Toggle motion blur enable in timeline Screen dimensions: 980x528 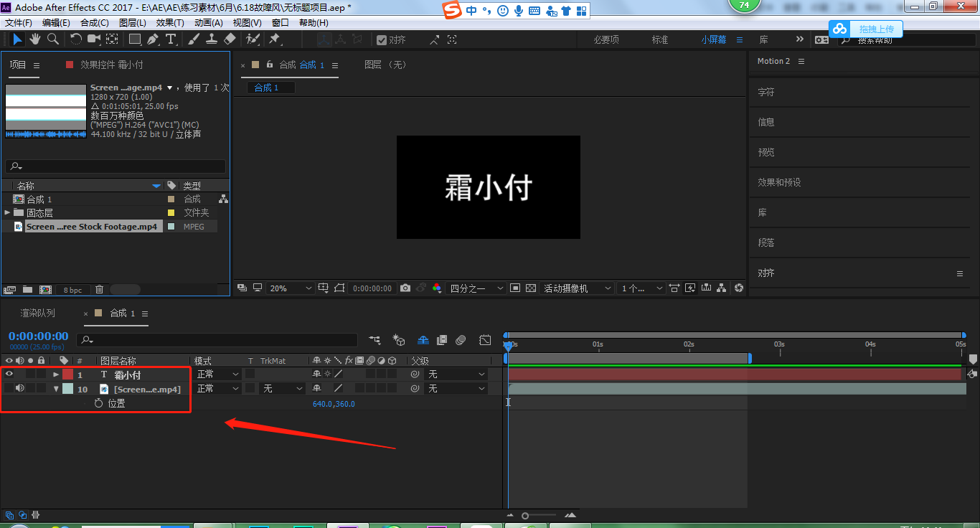(461, 340)
